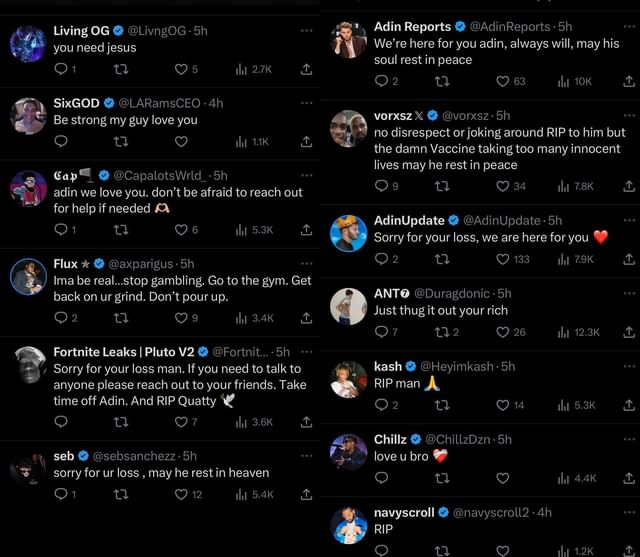Like Adin Reports' tweet
The image size is (640, 557).
503,82
